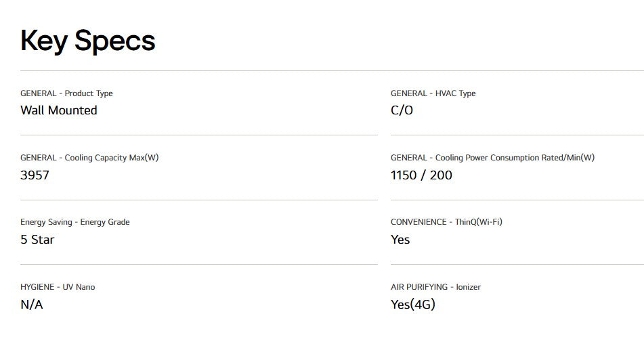
Task: Select the CONVENIENCE - ThinQ(Wi-Fi) label
Action: 446,222
